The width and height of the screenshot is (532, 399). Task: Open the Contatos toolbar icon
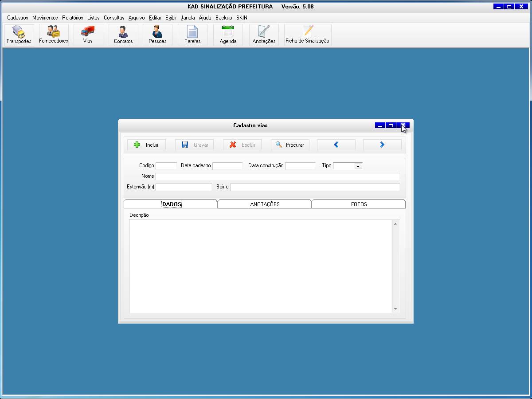[123, 35]
